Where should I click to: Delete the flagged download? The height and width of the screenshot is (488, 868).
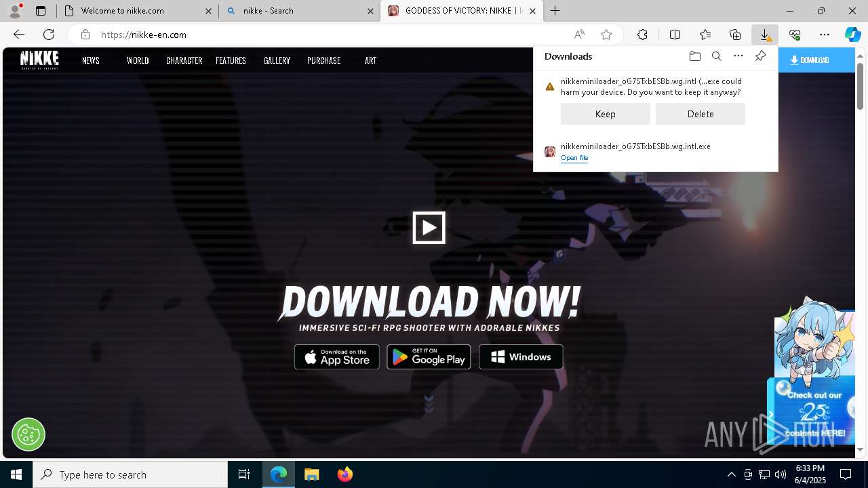tap(701, 114)
